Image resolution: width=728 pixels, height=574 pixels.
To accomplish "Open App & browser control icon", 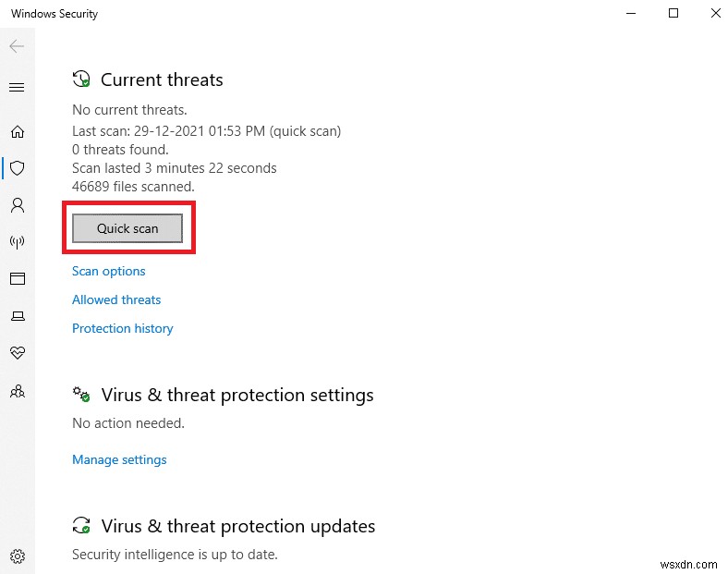I will (17, 278).
